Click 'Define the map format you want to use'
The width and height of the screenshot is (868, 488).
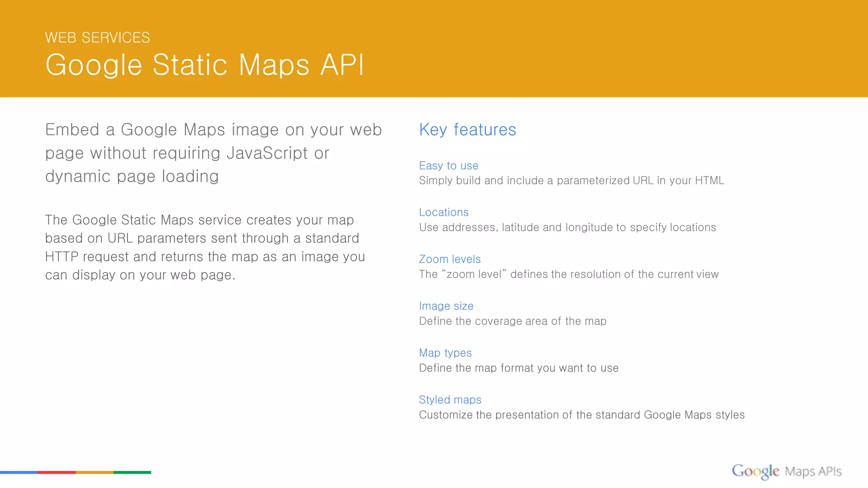point(519,368)
